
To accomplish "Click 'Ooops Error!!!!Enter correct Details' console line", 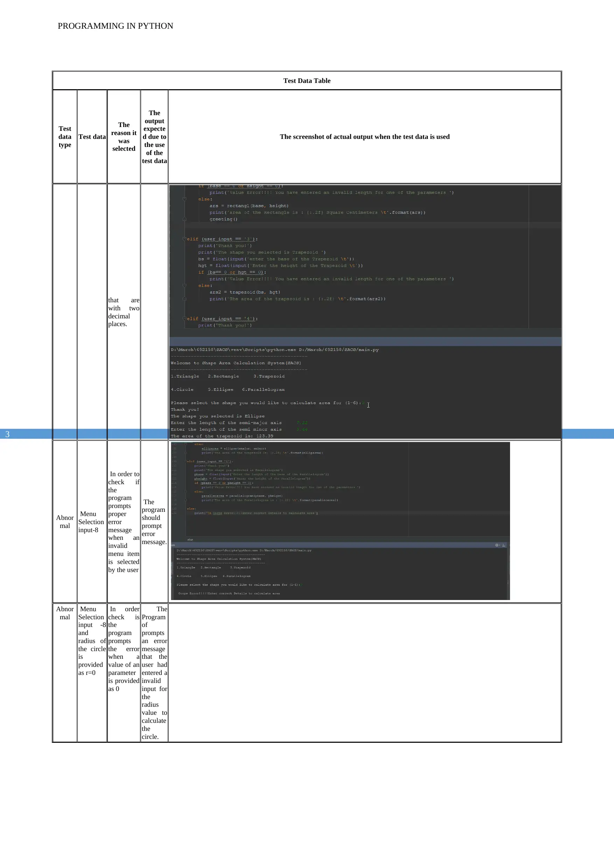I will [229, 593].
